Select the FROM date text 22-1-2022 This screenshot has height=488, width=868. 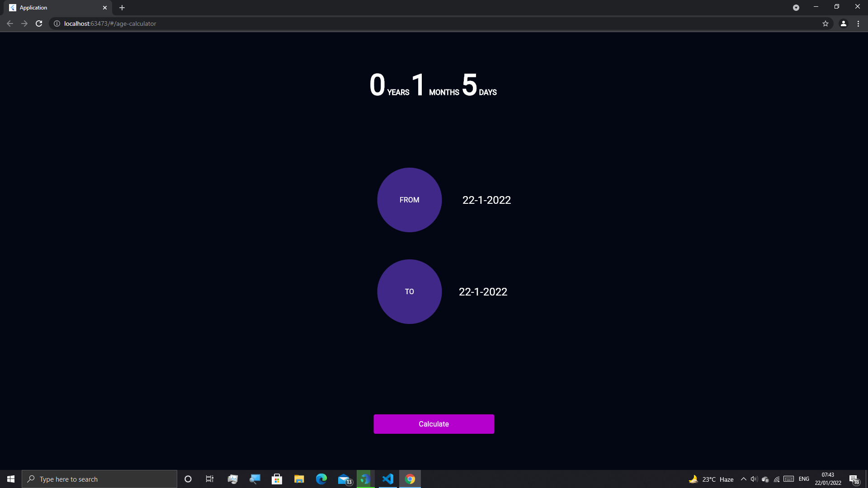[486, 200]
